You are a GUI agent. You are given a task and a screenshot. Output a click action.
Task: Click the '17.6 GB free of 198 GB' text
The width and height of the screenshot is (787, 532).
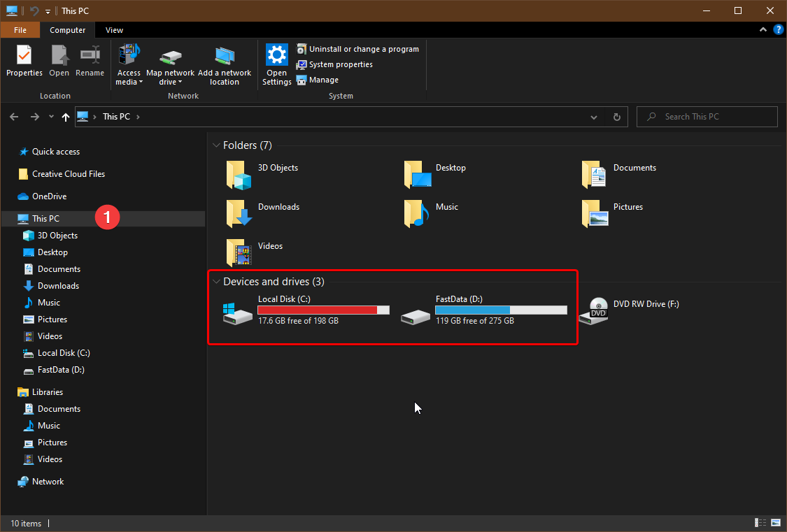(298, 321)
